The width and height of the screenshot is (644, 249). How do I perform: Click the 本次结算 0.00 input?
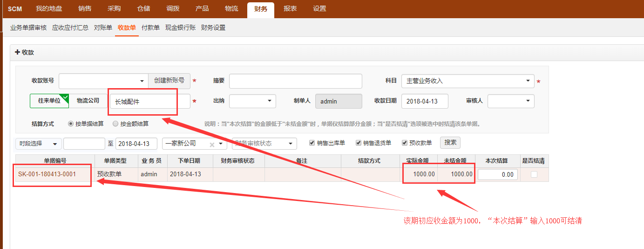[498, 174]
